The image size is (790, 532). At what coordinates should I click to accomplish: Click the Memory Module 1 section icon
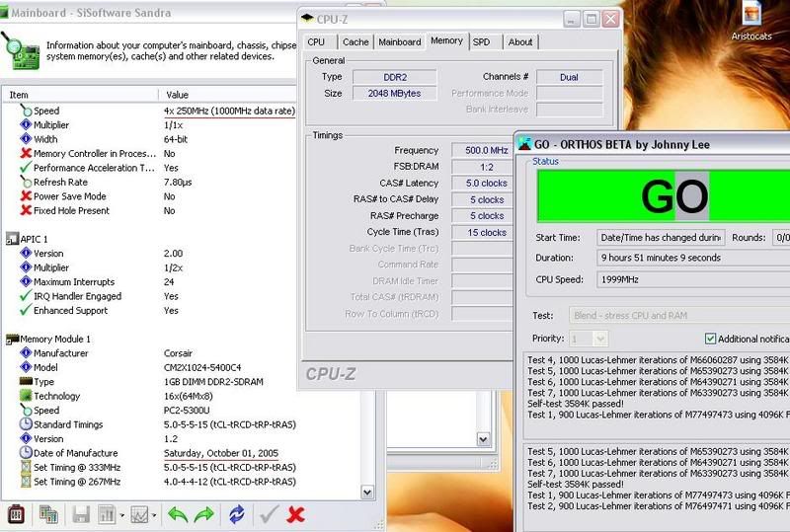(12, 340)
